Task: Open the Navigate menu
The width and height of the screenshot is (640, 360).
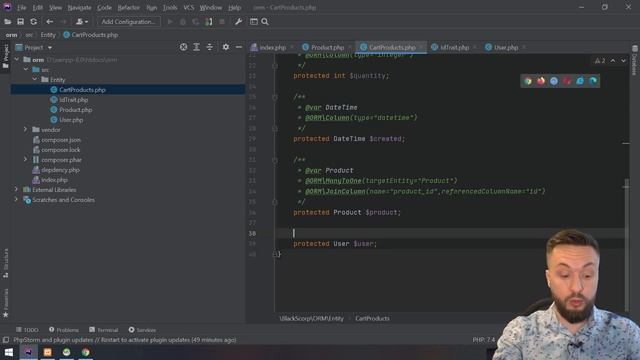Action: pyautogui.click(x=79, y=7)
